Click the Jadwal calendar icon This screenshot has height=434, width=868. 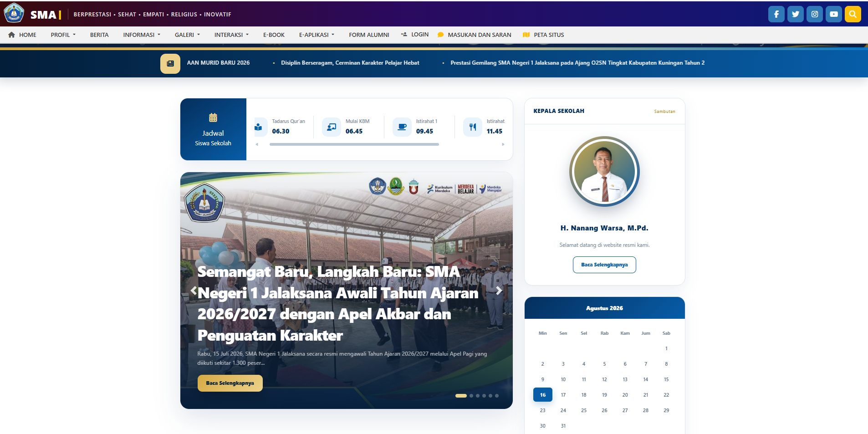pyautogui.click(x=213, y=117)
